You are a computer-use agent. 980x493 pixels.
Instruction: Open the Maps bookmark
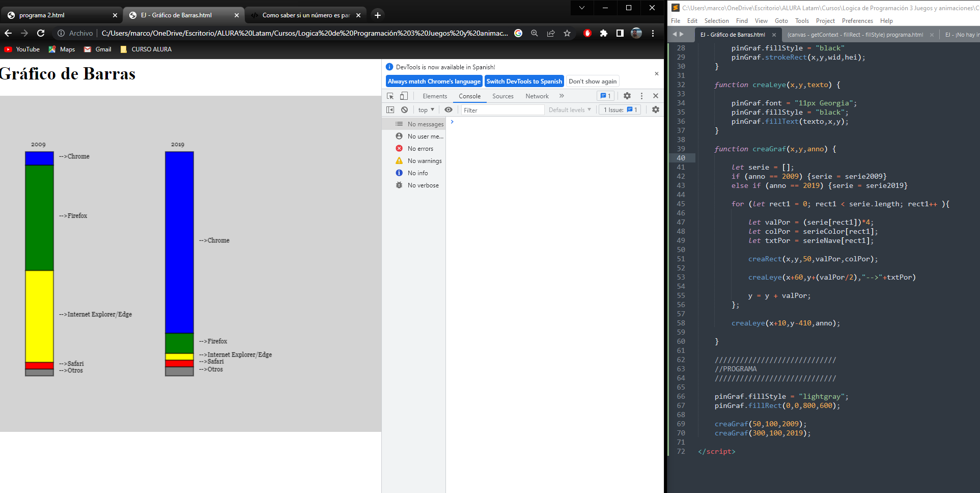[62, 49]
